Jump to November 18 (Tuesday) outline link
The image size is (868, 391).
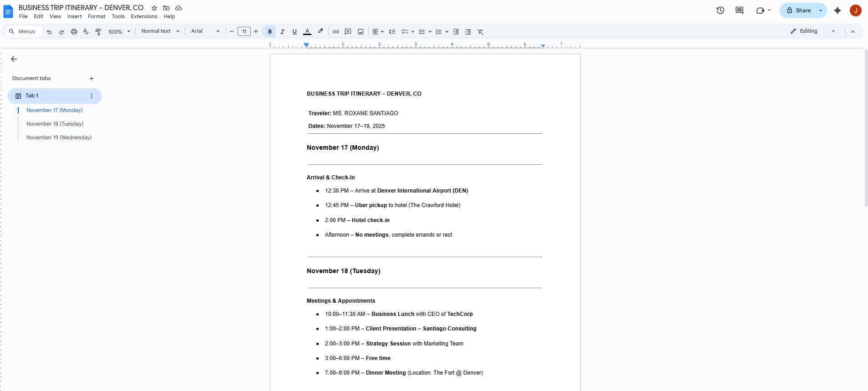(x=55, y=124)
